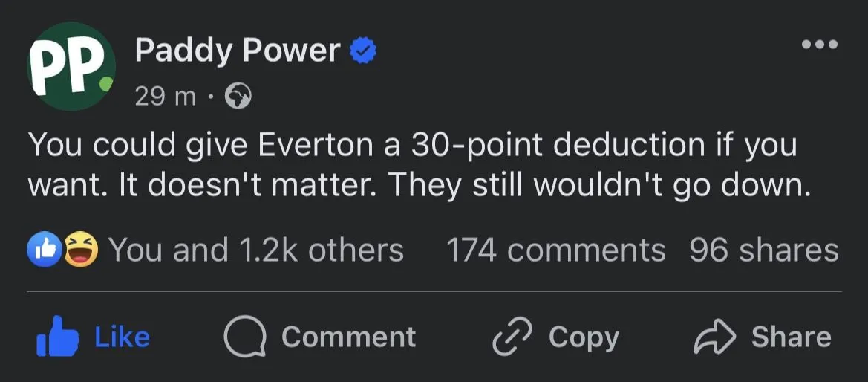The image size is (868, 382).
Task: Click the Like text label
Action: [x=123, y=337]
